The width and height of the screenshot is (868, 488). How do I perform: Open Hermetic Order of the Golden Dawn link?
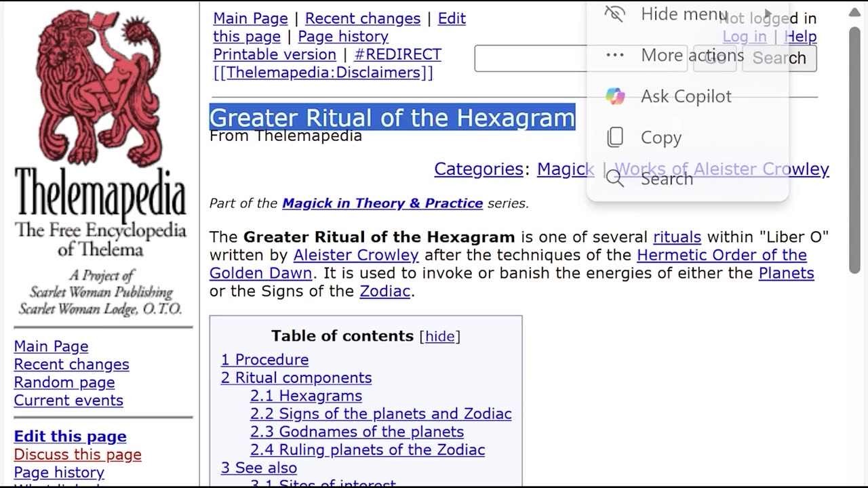coord(509,264)
